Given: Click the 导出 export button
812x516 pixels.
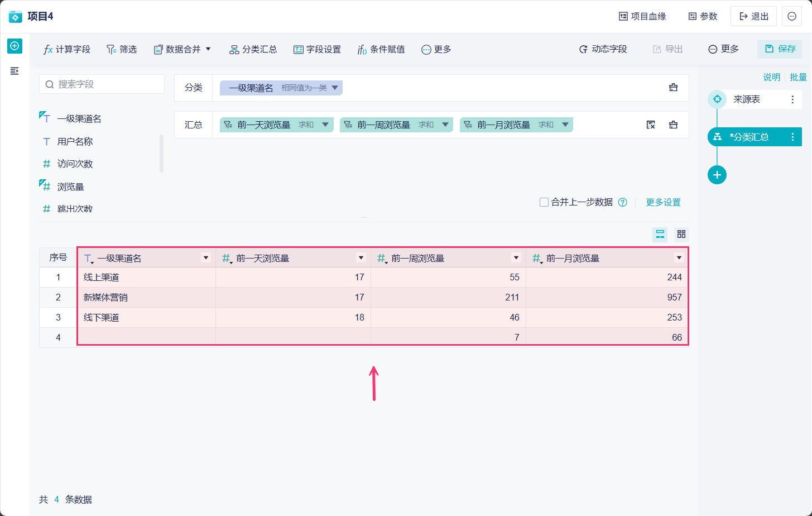Looking at the screenshot, I should (x=668, y=49).
